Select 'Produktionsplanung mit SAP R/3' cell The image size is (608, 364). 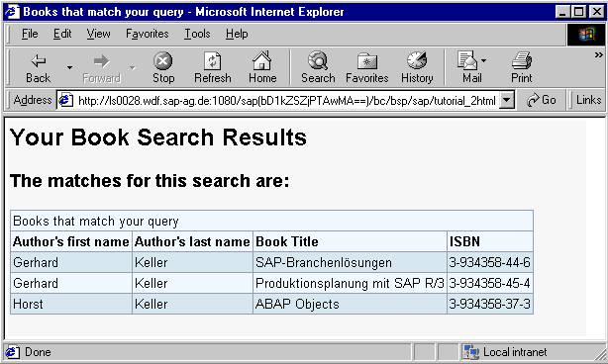coord(350,284)
